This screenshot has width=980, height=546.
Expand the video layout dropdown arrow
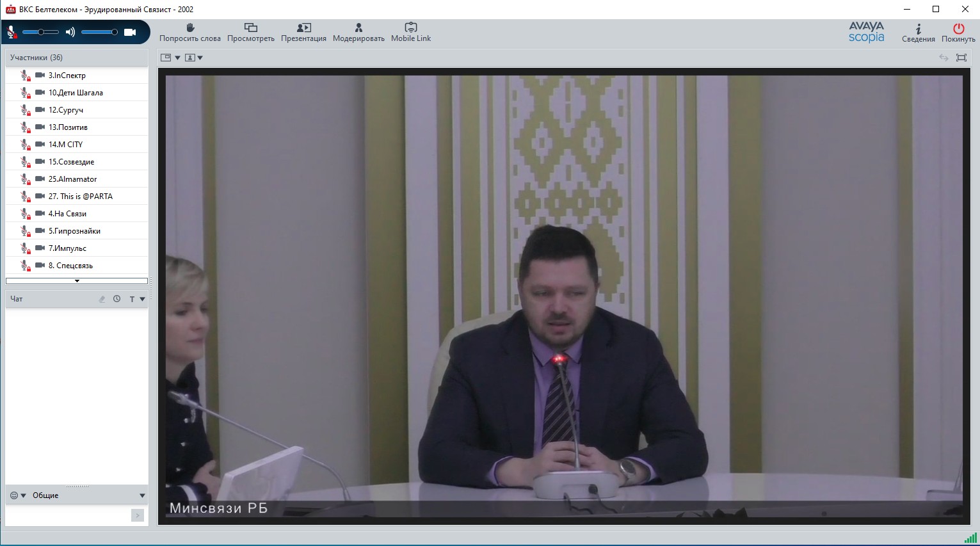click(177, 58)
